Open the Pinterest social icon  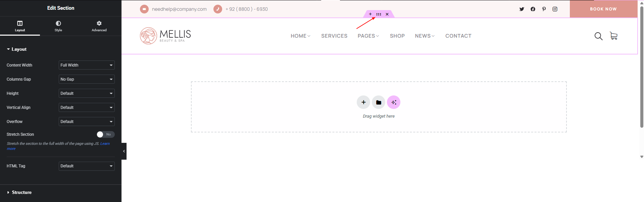pyautogui.click(x=544, y=9)
